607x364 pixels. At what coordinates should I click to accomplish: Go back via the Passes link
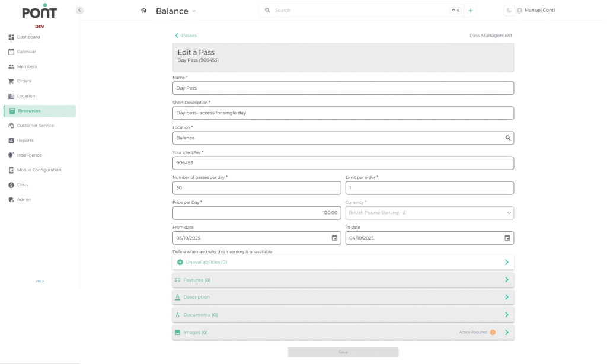pos(186,36)
